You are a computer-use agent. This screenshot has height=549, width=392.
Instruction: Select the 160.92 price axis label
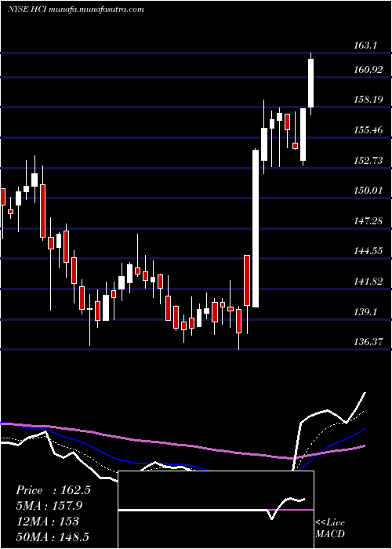pyautogui.click(x=368, y=70)
